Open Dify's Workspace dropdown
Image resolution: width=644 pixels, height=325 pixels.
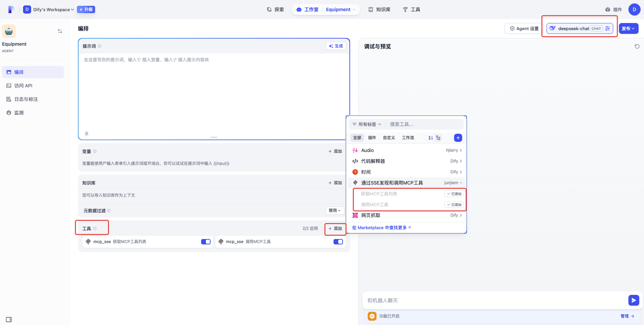coord(53,9)
